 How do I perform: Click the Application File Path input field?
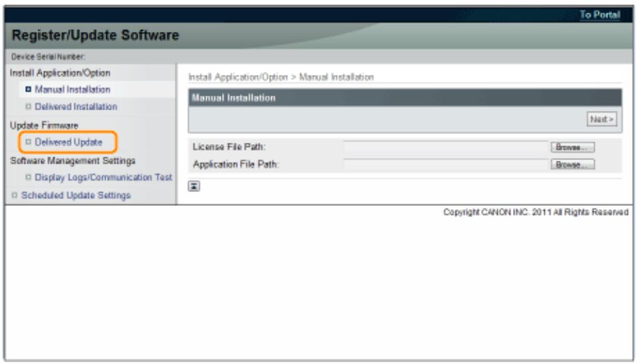[446, 164]
